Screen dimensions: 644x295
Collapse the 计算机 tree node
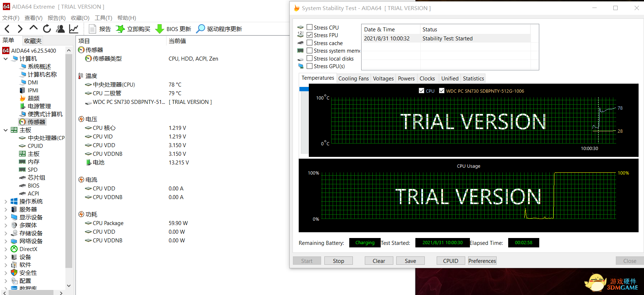(x=5, y=59)
